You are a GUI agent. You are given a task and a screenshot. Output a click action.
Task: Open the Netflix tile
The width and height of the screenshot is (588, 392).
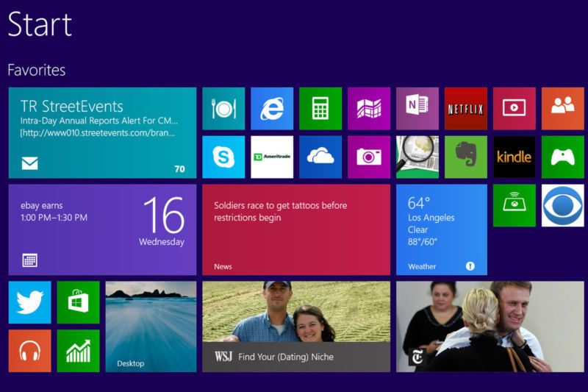click(x=466, y=108)
